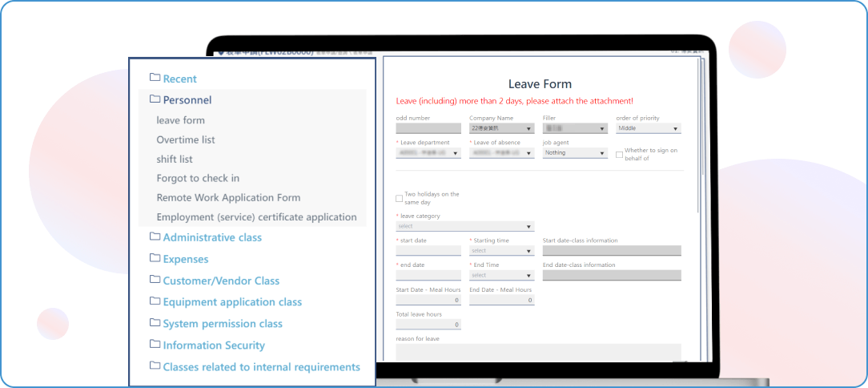The height and width of the screenshot is (388, 868).
Task: Click the Customer/Vendor Class folder icon
Action: 155,280
